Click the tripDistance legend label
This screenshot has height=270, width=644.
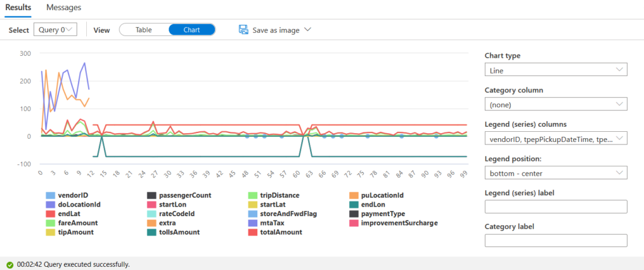(x=280, y=195)
